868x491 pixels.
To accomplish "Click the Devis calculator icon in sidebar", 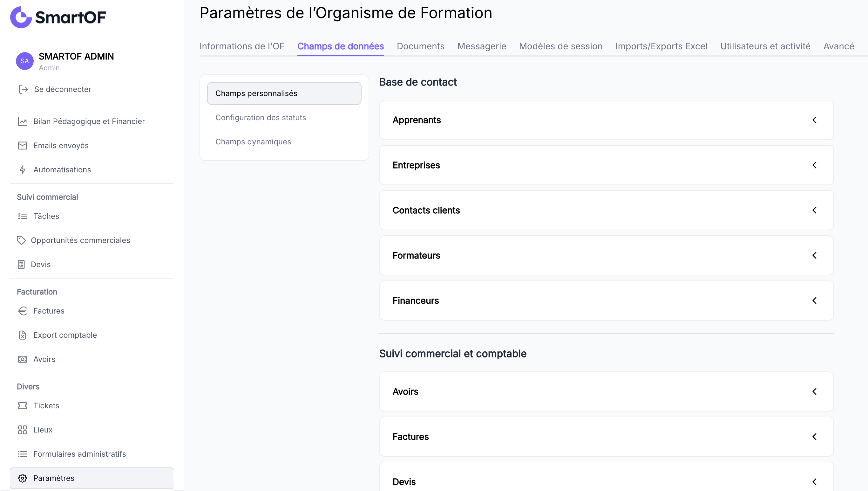I will [x=21, y=264].
